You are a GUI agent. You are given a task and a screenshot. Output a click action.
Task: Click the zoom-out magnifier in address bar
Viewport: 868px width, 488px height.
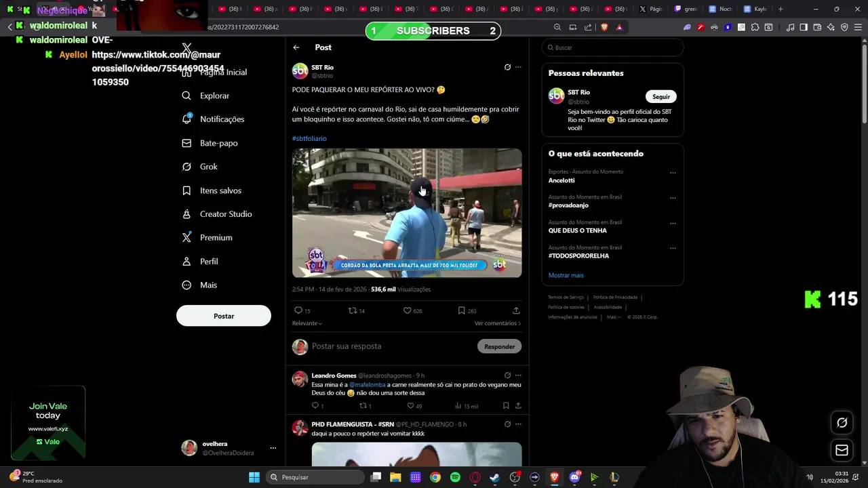(x=557, y=27)
